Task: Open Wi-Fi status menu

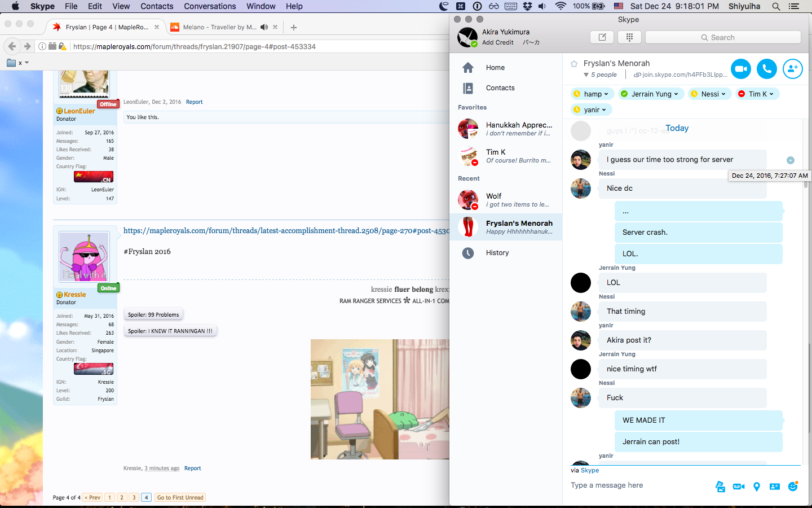Action: 561,6
